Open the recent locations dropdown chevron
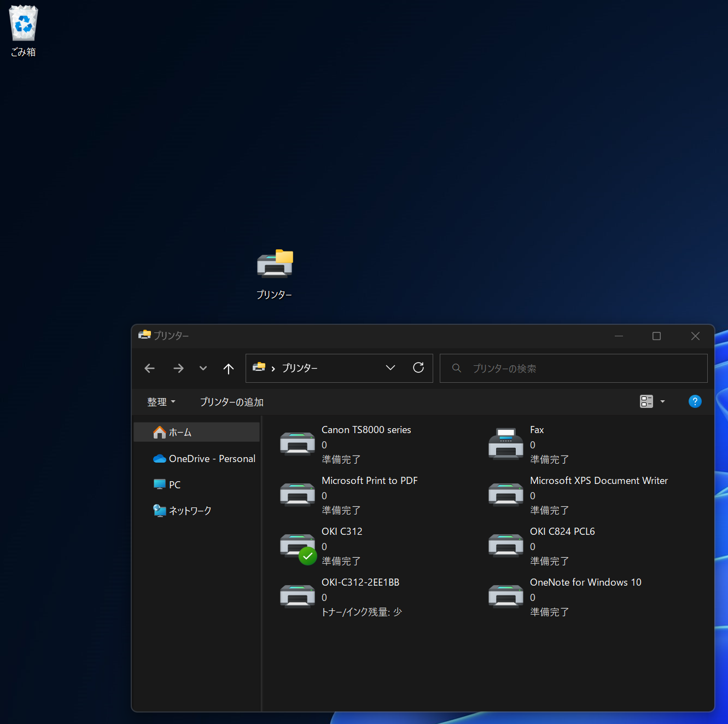 click(203, 369)
